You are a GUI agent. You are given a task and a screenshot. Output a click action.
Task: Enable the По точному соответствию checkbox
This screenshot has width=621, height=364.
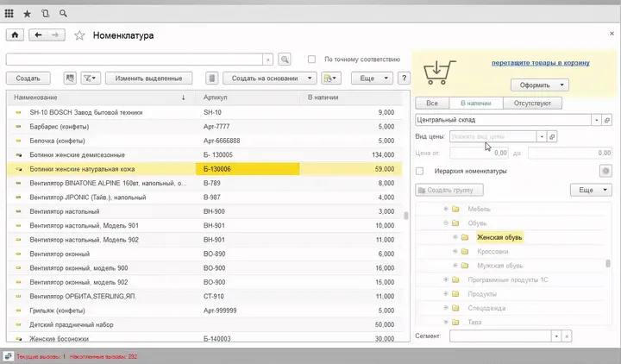pos(315,60)
